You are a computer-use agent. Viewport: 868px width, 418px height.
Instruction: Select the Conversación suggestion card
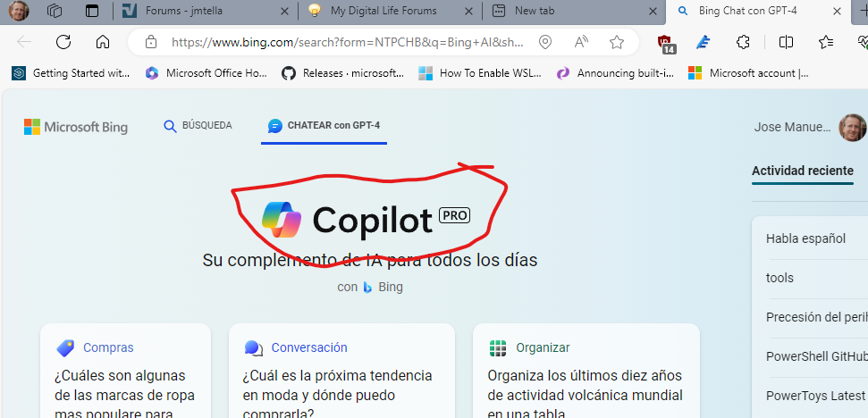[341, 371]
